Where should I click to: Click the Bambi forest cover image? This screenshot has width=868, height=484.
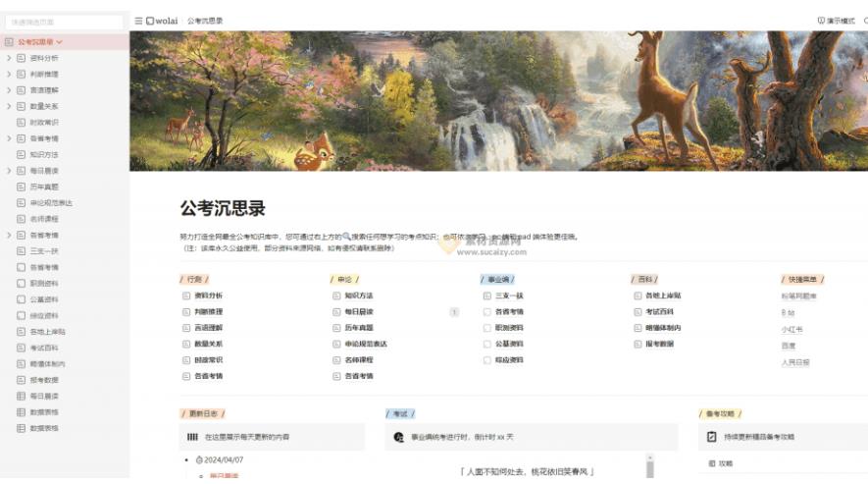point(499,101)
